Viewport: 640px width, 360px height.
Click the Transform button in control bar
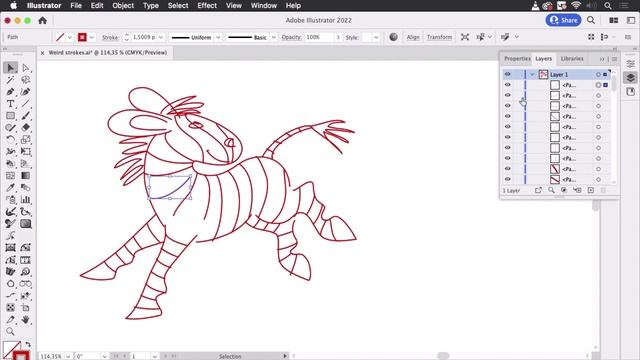[439, 37]
